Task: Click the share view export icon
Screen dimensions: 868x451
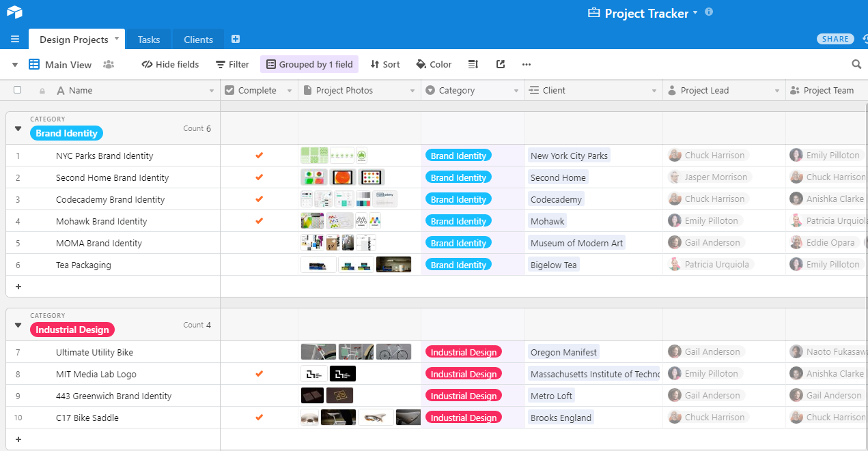Action: (x=501, y=64)
